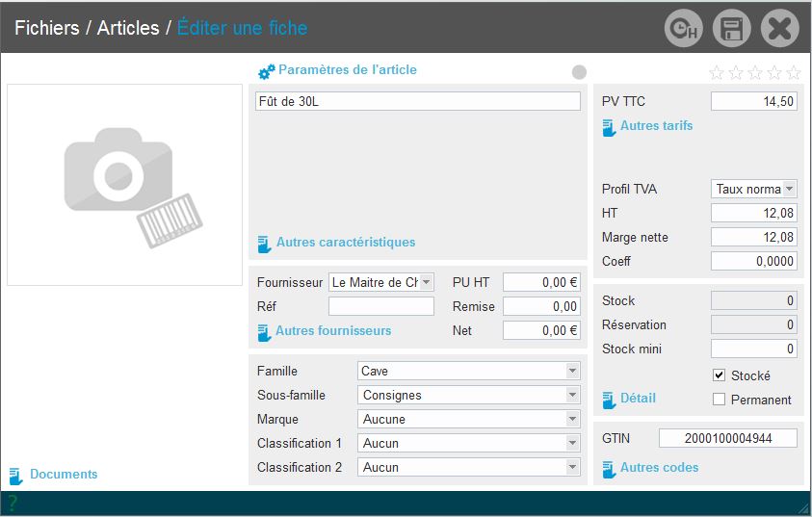Open the Autres fournisseurs link
The image size is (812, 517).
(x=332, y=330)
